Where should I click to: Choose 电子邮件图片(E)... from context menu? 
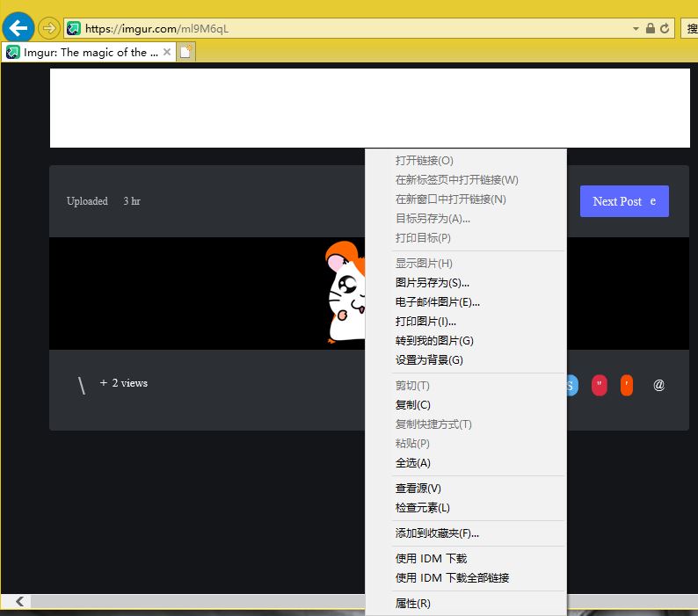466,302
